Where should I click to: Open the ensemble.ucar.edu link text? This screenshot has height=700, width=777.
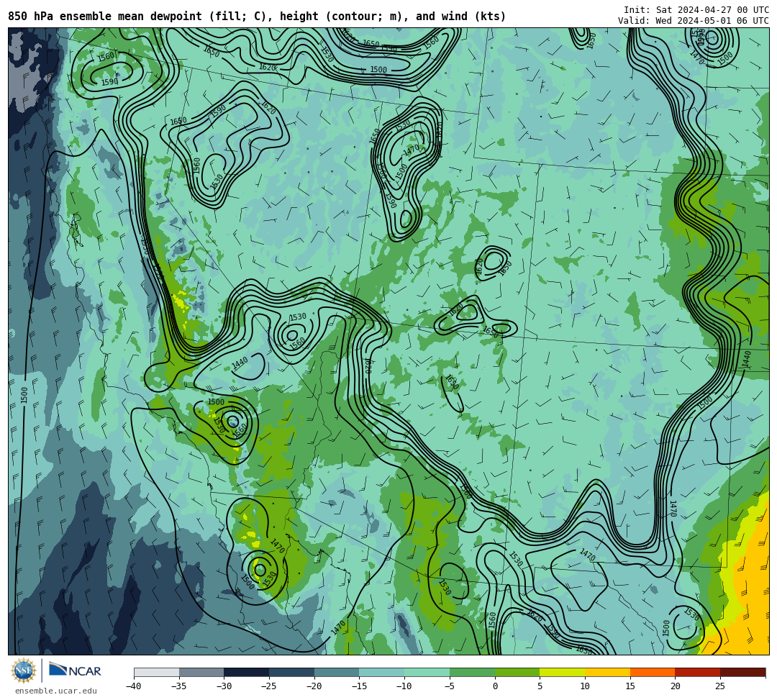[55, 691]
